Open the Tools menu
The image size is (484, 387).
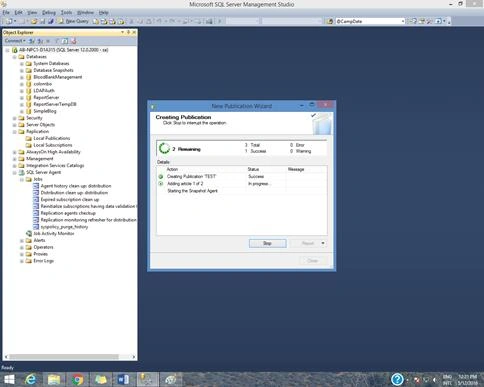(x=66, y=12)
